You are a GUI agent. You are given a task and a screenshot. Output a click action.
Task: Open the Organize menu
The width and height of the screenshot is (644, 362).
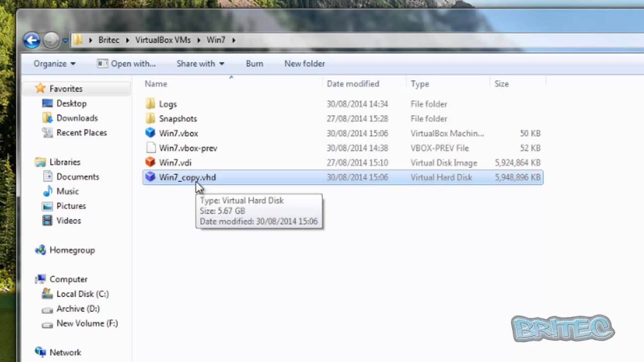pyautogui.click(x=54, y=64)
